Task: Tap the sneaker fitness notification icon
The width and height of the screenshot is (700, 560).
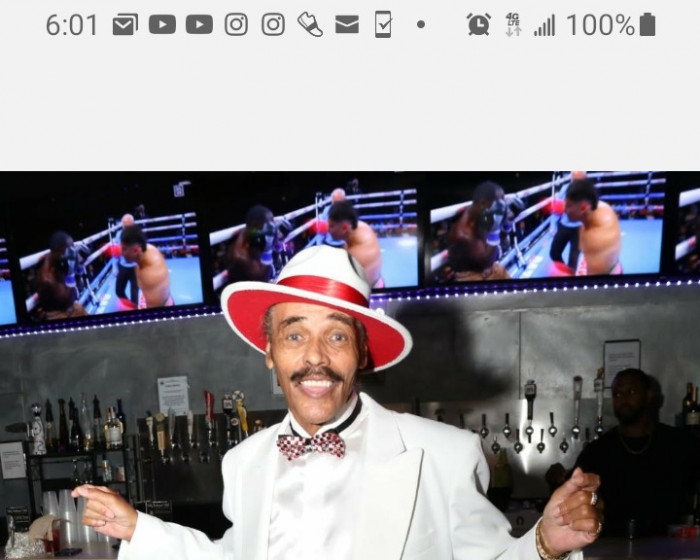Action: point(310,25)
